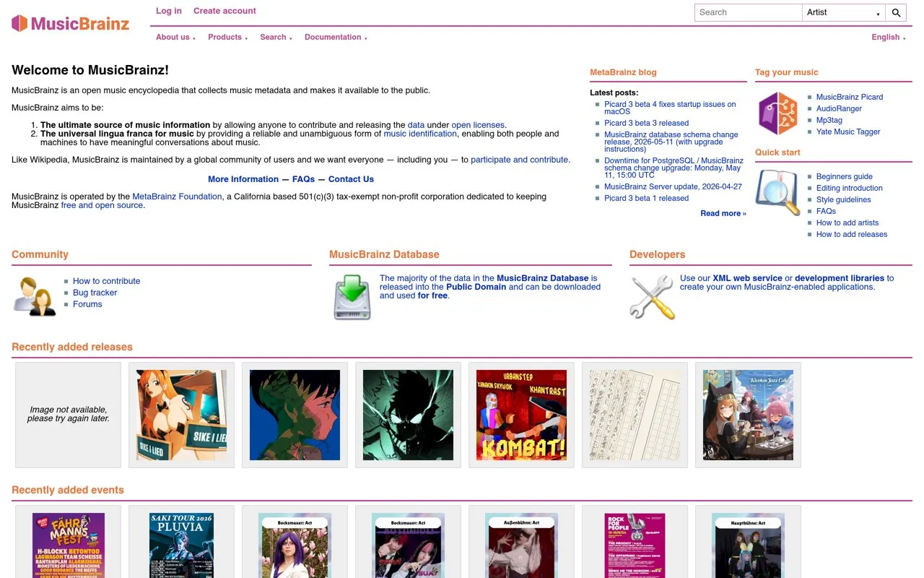Open the Yate Music Tagger link
Screen dimensions: 924x578
pyautogui.click(x=848, y=131)
